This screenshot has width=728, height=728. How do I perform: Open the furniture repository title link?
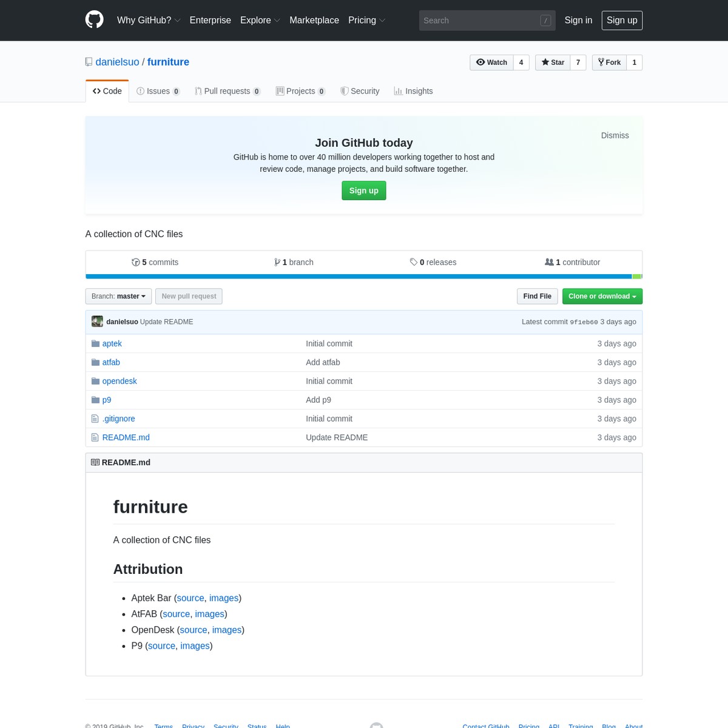(168, 62)
